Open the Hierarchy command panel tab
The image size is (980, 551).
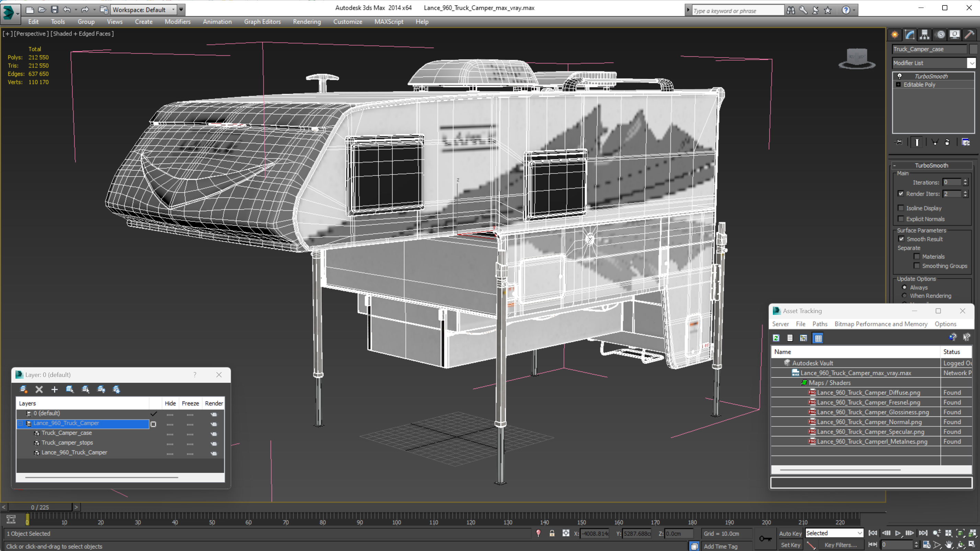(924, 35)
